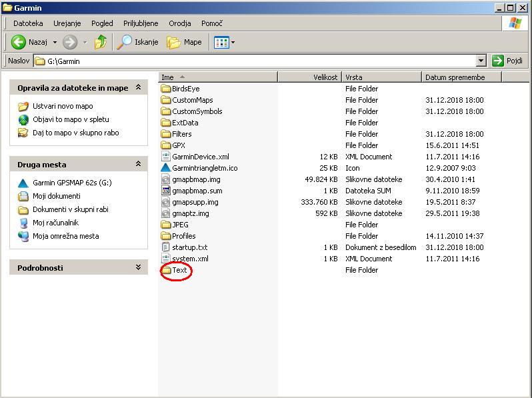
Task: Open Moja omrežna mesta link
Action: click(x=66, y=236)
